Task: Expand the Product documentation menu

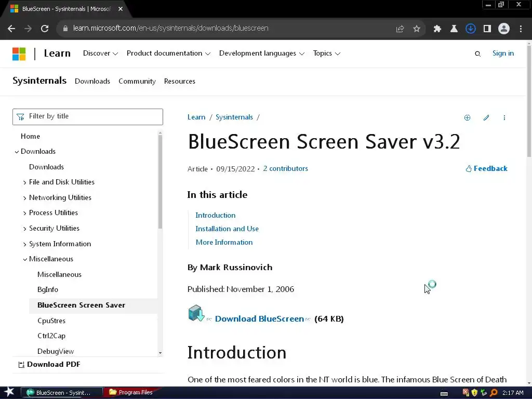Action: [169, 54]
